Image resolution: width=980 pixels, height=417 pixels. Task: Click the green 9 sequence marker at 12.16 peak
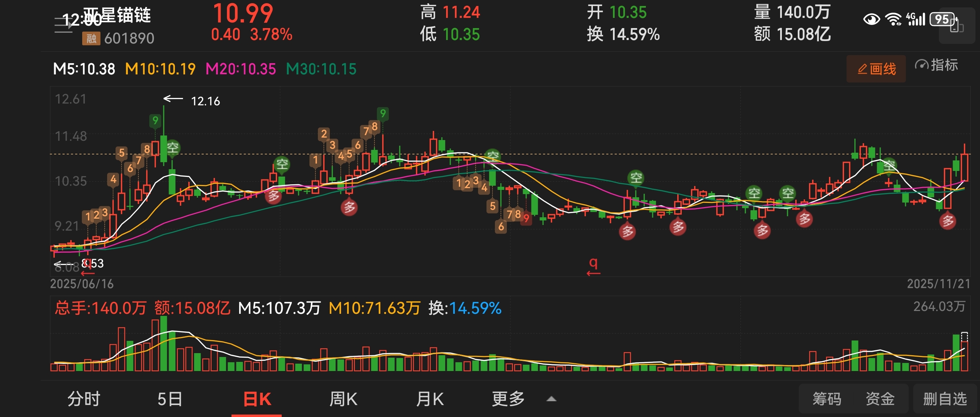pyautogui.click(x=155, y=121)
